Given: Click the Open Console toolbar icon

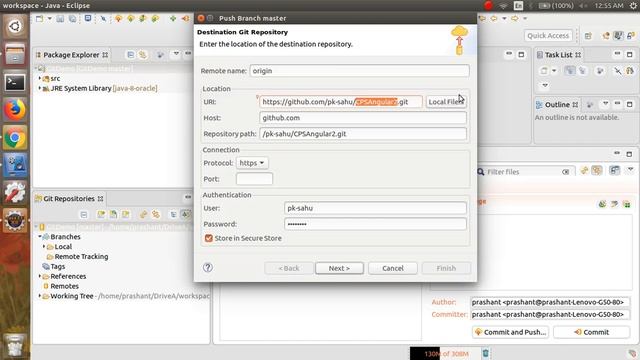Looking at the screenshot, I should tap(88, 18).
